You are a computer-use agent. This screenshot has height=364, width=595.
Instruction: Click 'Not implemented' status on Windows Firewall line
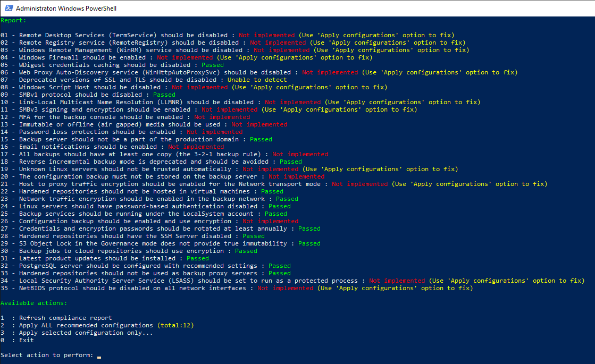click(185, 57)
